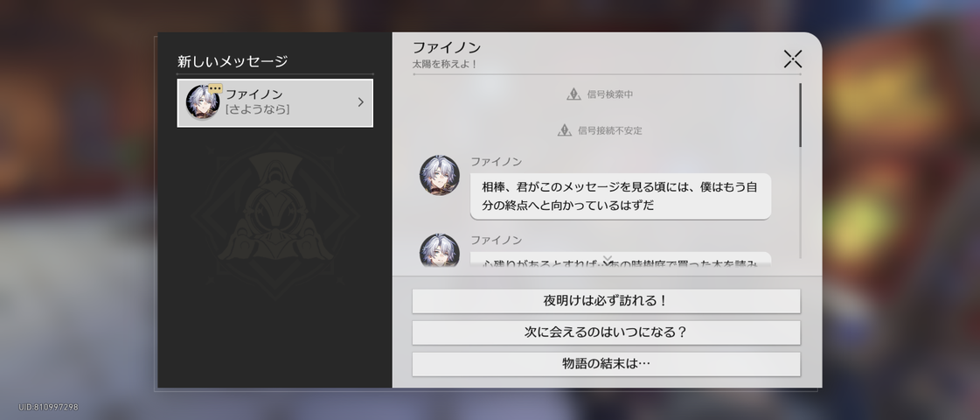This screenshot has width=980, height=420.
Task: Select reply 次に会えるのはいつになる？
Action: coord(606,332)
